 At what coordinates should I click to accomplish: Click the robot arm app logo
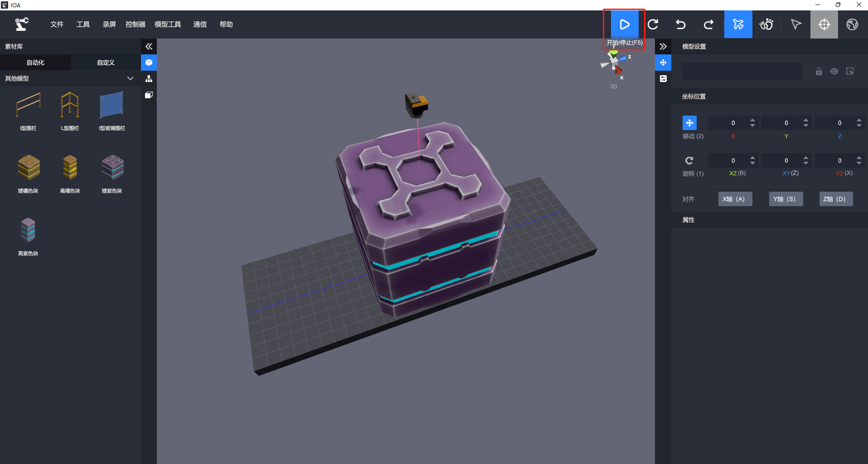pyautogui.click(x=21, y=24)
